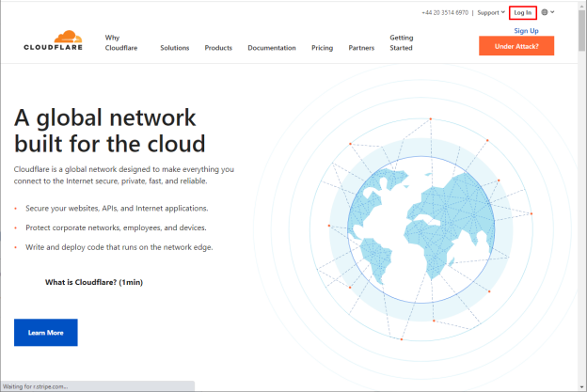Viewport: 587px width, 392px height.
Task: Open the globe language selector
Action: (x=545, y=12)
